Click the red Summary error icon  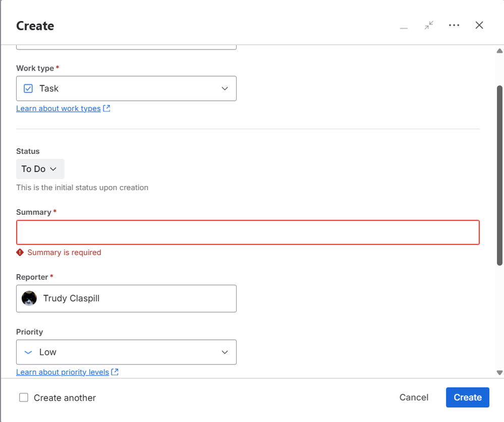tap(20, 252)
